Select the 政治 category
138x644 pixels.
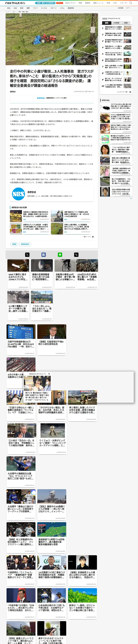click(9, 8)
